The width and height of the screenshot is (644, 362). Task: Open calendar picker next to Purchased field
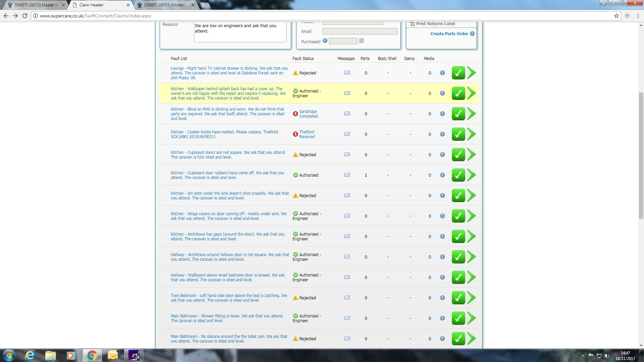[361, 41]
